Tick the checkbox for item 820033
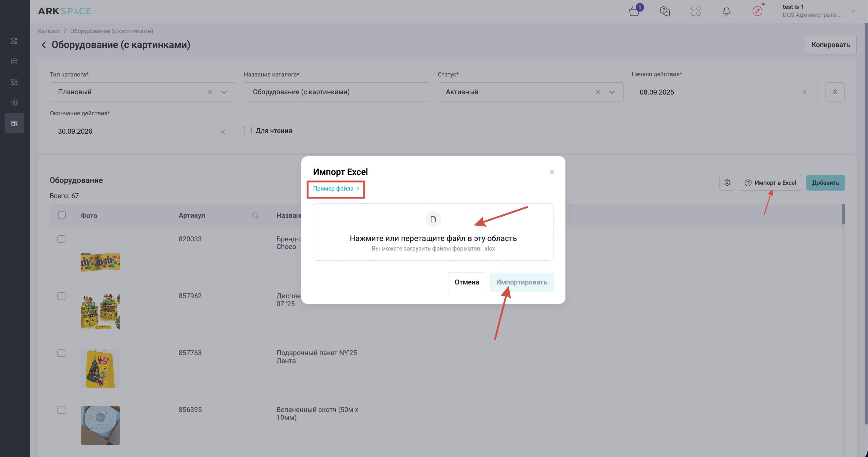The image size is (868, 457). tap(61, 239)
